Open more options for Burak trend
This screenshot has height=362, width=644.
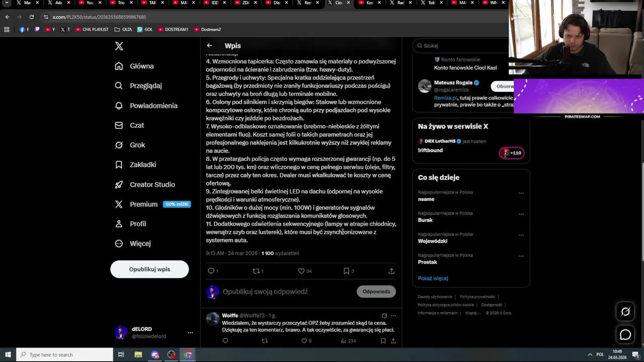coord(521,214)
